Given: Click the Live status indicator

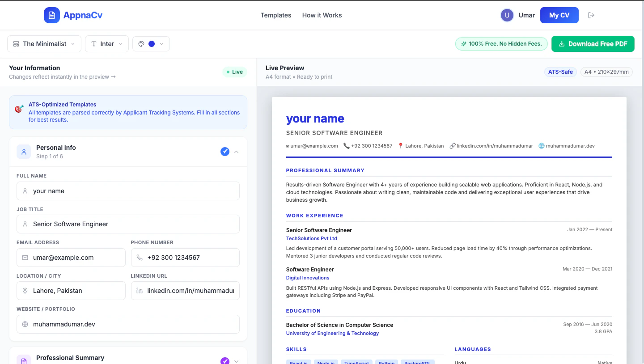Looking at the screenshot, I should tap(235, 72).
